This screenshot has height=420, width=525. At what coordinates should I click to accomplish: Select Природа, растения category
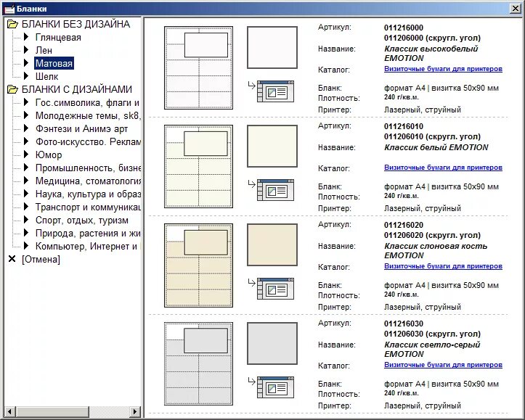88,233
